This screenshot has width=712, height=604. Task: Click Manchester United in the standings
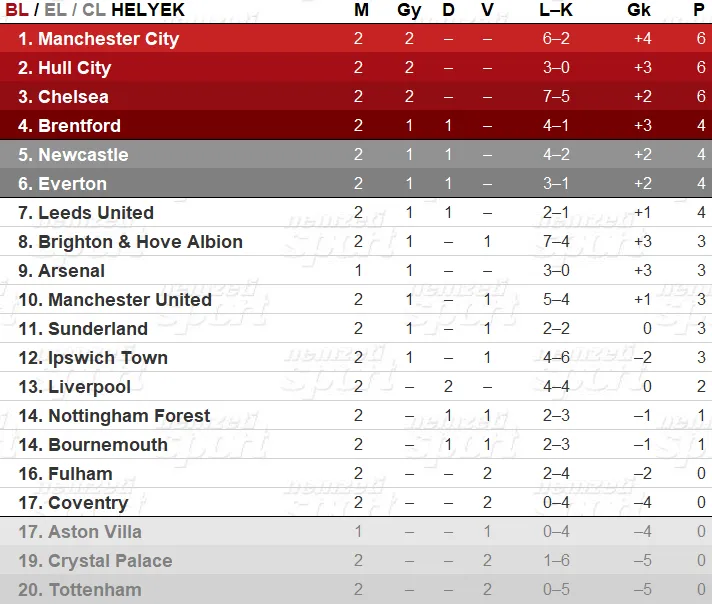click(x=115, y=300)
